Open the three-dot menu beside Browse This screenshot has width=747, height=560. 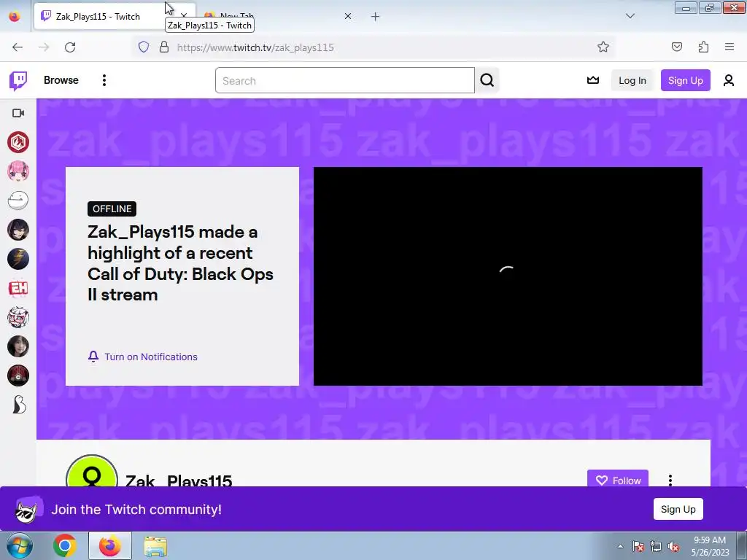pyautogui.click(x=104, y=80)
